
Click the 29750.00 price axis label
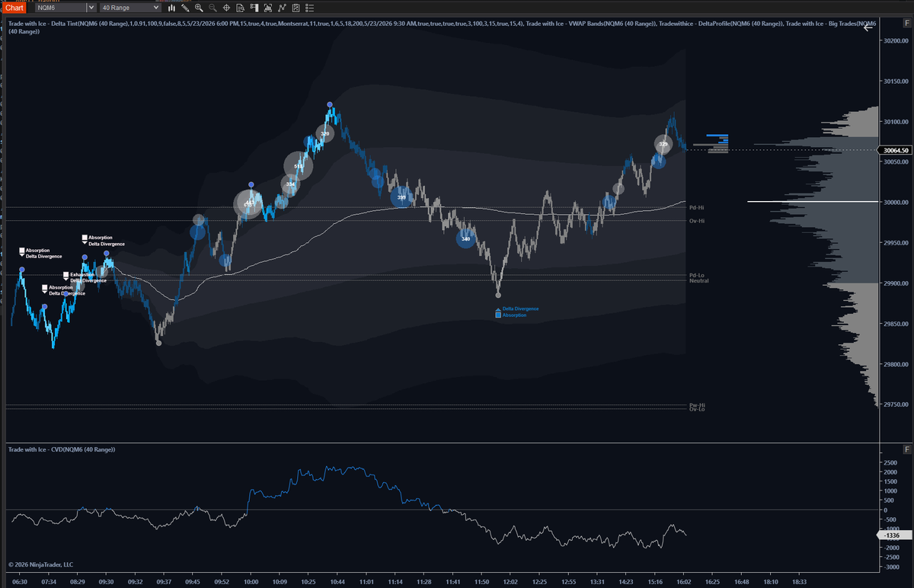[896, 405]
